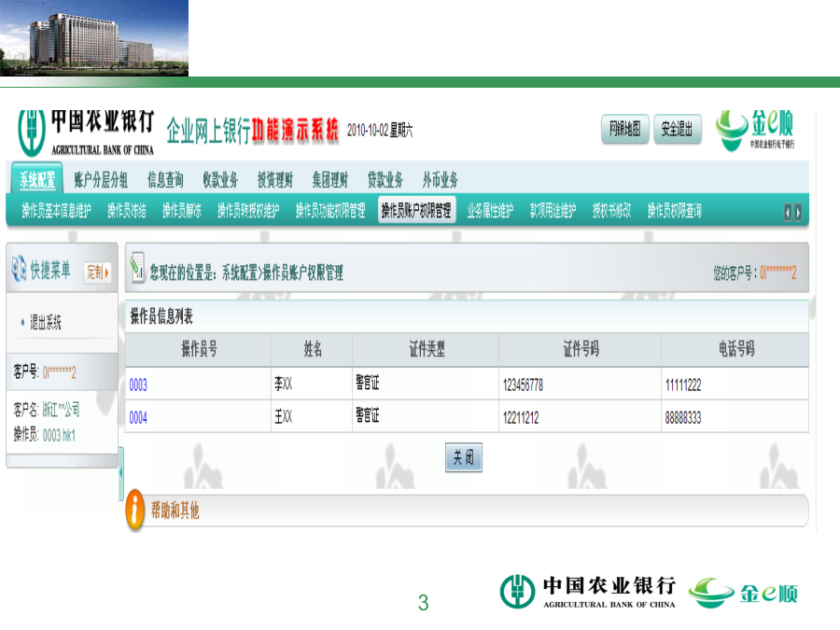The height and width of the screenshot is (630, 840).
Task: Open operator 0004 link
Action: click(x=138, y=417)
